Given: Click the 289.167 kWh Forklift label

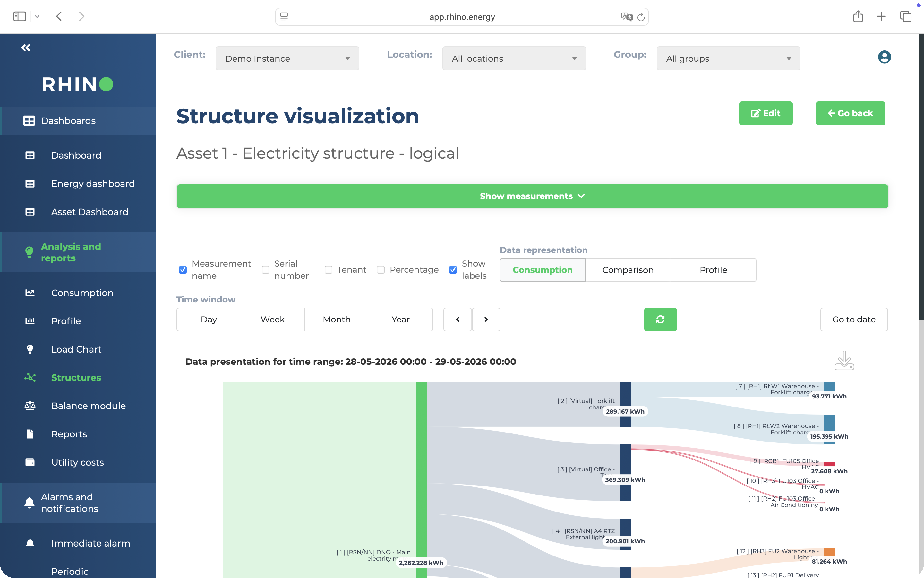Looking at the screenshot, I should (x=625, y=411).
